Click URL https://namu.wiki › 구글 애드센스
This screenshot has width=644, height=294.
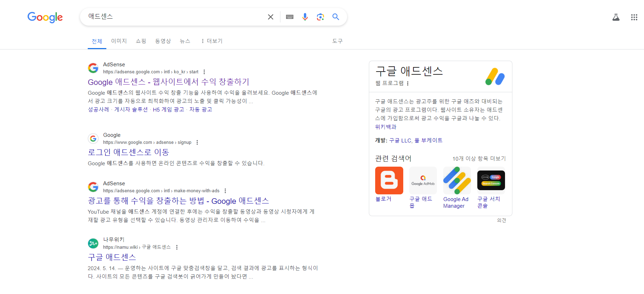[x=137, y=247]
